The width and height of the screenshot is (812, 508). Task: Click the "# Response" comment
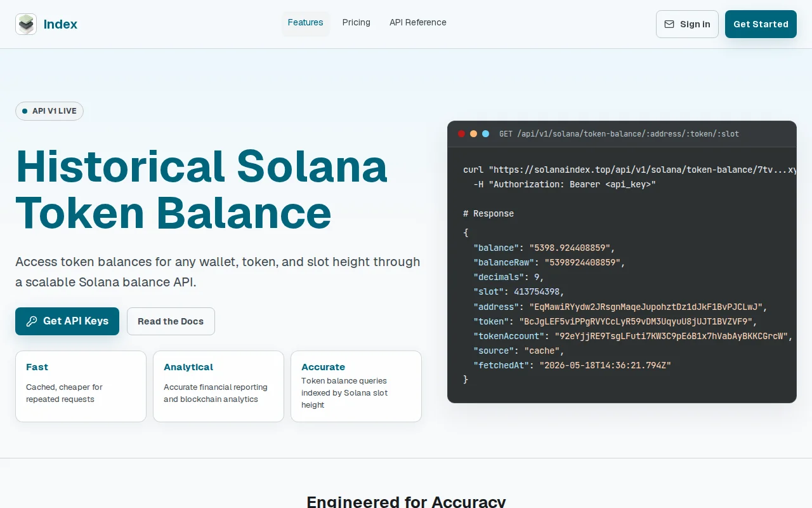pos(488,213)
